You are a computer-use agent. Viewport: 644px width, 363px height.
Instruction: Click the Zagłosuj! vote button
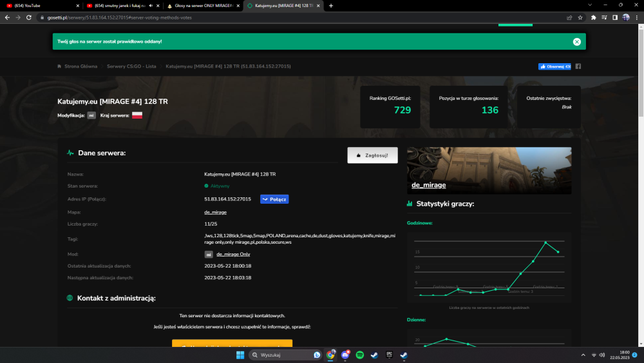pyautogui.click(x=372, y=155)
